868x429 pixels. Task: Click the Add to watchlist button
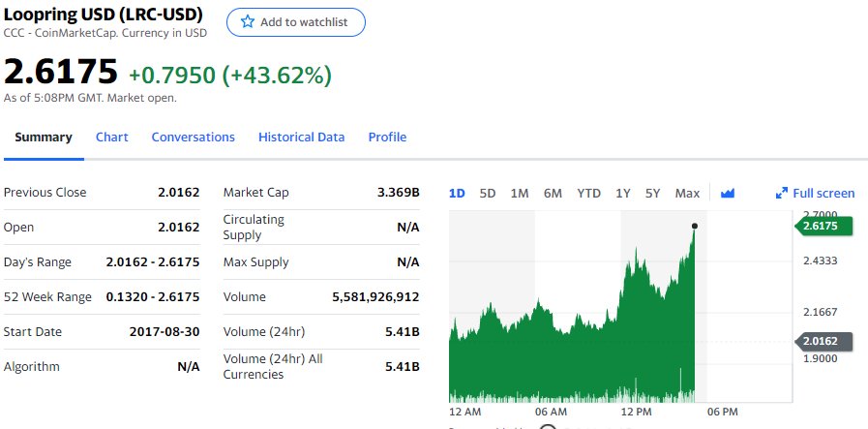(295, 22)
